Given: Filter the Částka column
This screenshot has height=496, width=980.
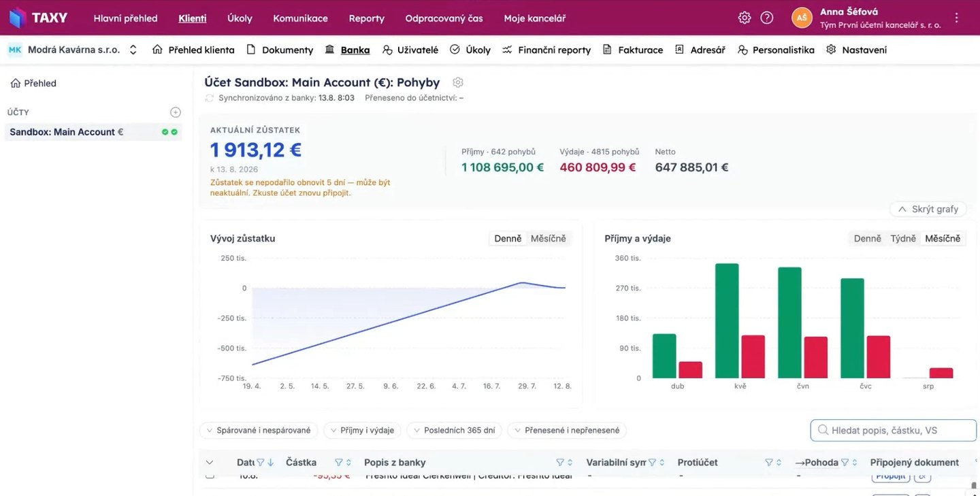Looking at the screenshot, I should (x=339, y=463).
